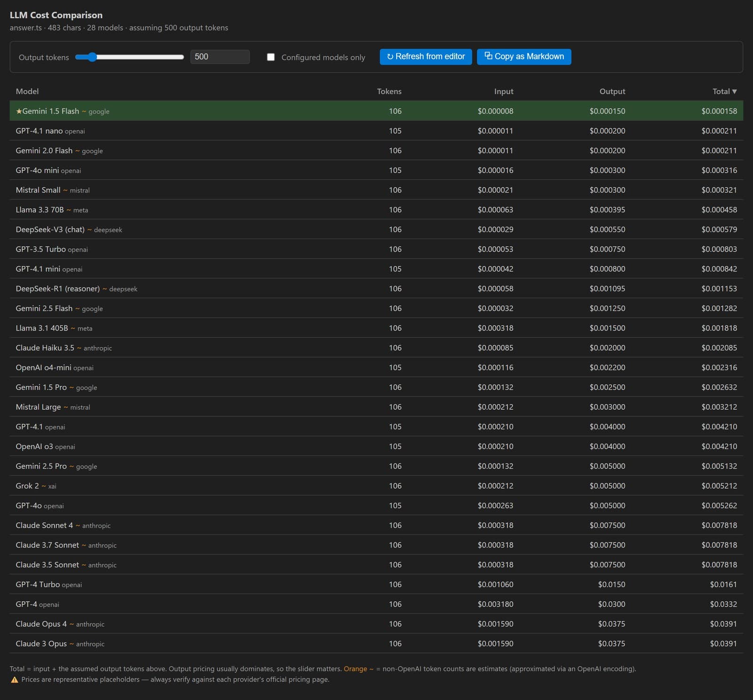Screen dimensions: 753x700
Task: Click the Claude Haiku 3.5 model name
Action: pyautogui.click(x=45, y=348)
